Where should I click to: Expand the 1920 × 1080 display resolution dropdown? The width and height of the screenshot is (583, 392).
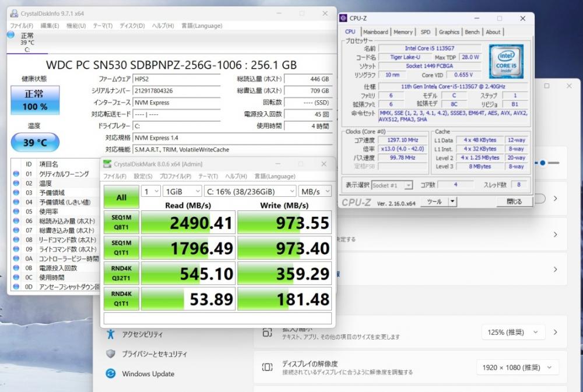[517, 368]
